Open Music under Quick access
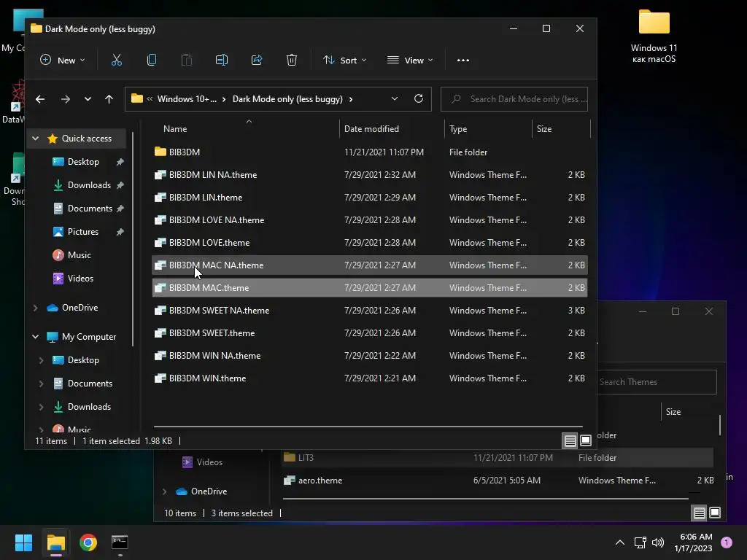Screen dimensions: 747x560 pyautogui.click(x=79, y=255)
